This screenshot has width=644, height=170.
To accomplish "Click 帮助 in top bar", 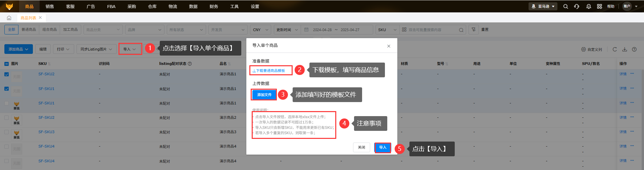I will pyautogui.click(x=610, y=6).
